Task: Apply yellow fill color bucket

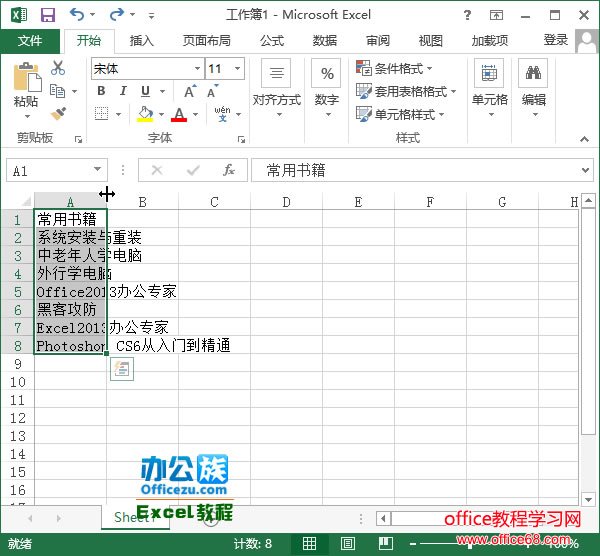Action: pos(145,114)
